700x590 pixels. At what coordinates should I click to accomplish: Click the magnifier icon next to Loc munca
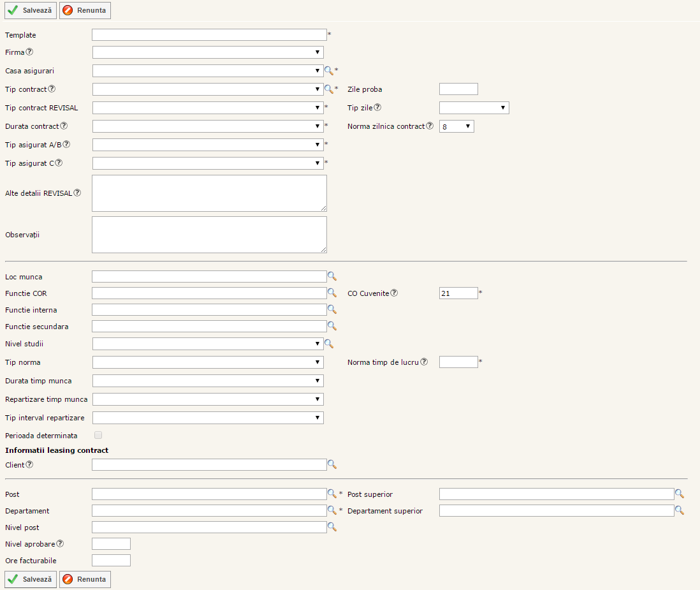coord(332,276)
